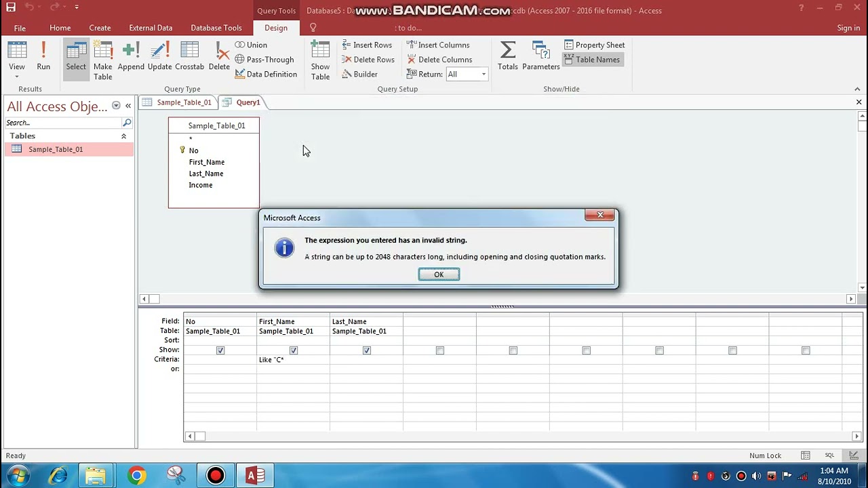The height and width of the screenshot is (488, 868).
Task: Click OK in the error dialog
Action: pos(439,274)
